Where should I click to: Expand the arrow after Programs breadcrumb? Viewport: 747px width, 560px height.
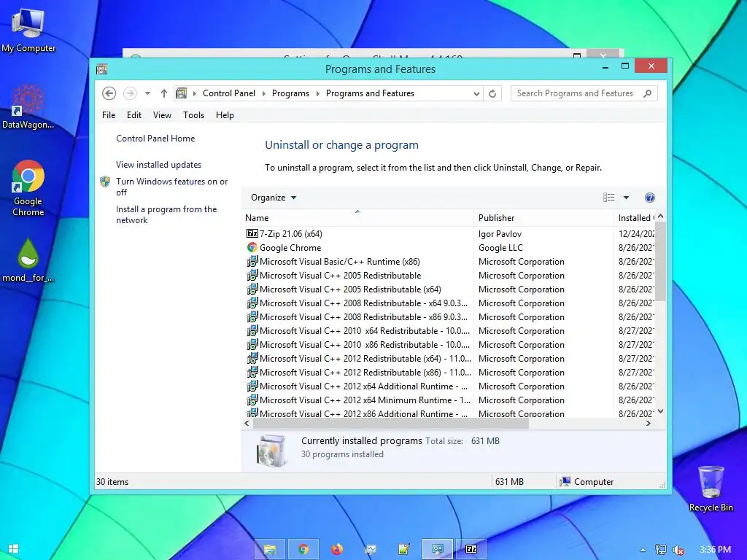pyautogui.click(x=318, y=93)
